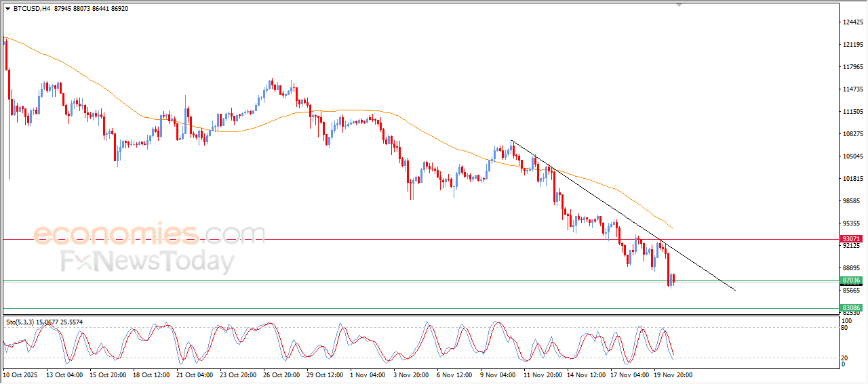Click the 26 Oct 20:00 time axis label
This screenshot has width=868, height=384.
[281, 374]
